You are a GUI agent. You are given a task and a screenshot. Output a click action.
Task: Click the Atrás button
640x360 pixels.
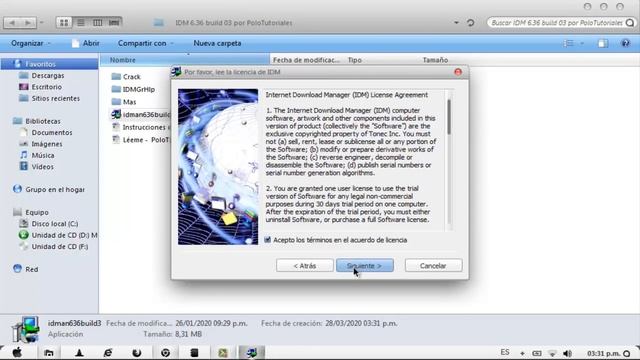pos(304,266)
